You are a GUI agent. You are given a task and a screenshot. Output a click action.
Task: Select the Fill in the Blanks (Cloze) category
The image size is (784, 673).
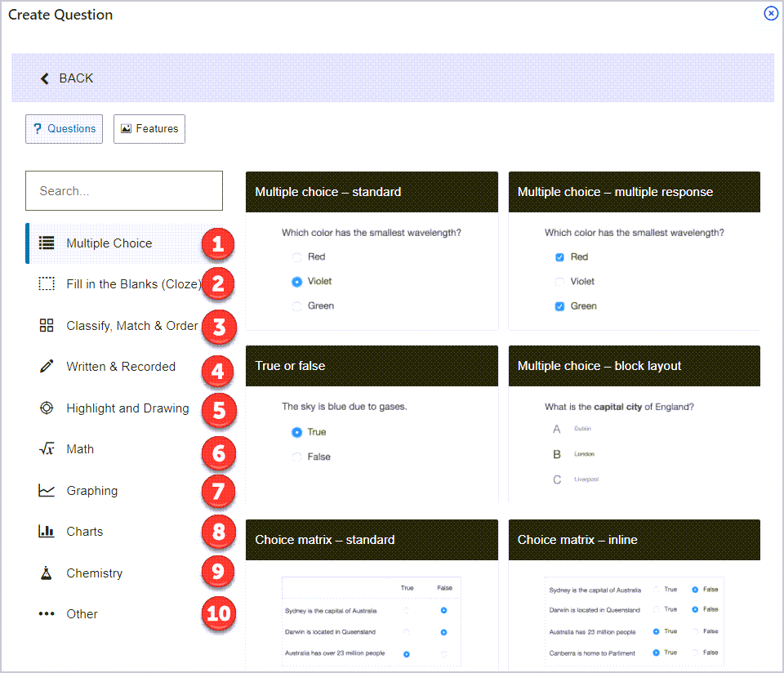click(x=124, y=284)
